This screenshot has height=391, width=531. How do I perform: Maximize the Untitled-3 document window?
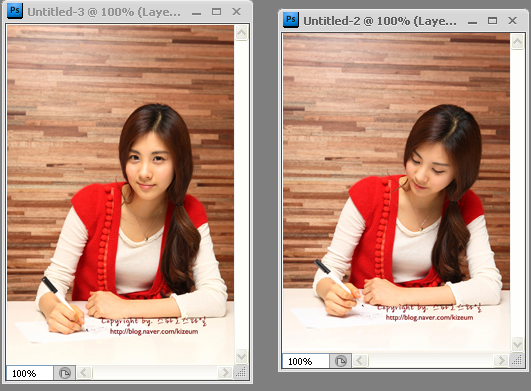[x=216, y=12]
